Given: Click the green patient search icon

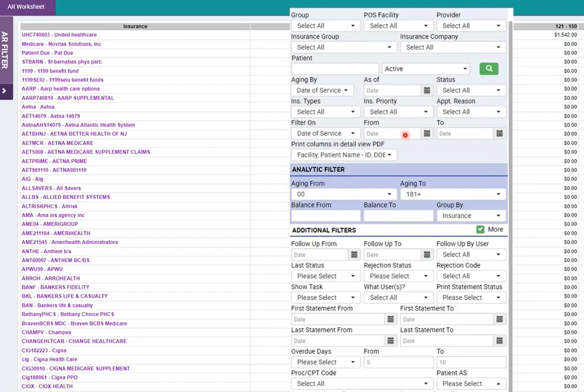Looking at the screenshot, I should pyautogui.click(x=489, y=68).
